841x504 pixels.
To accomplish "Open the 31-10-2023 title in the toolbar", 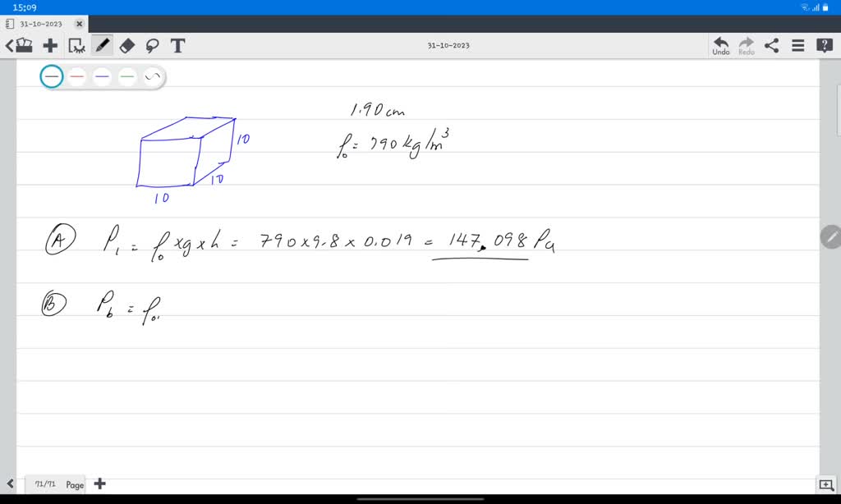I will point(448,45).
